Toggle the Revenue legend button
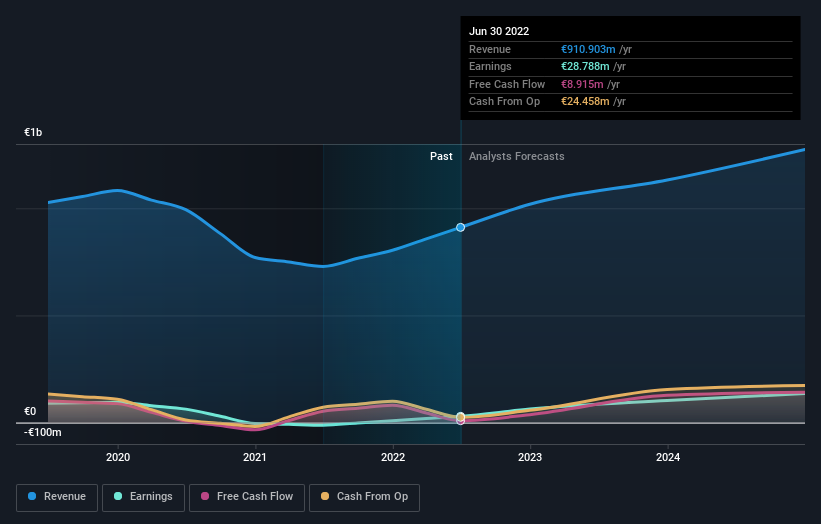The image size is (821, 524). point(57,497)
